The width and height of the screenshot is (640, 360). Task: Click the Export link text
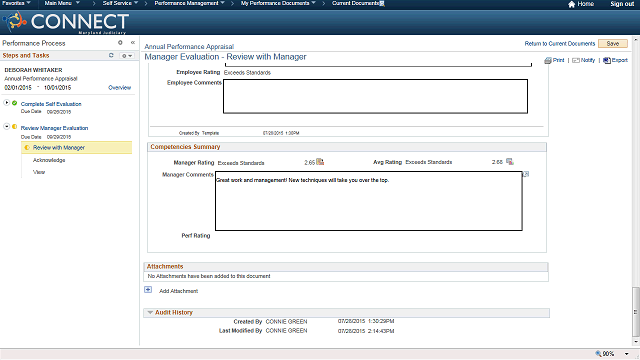coord(620,60)
